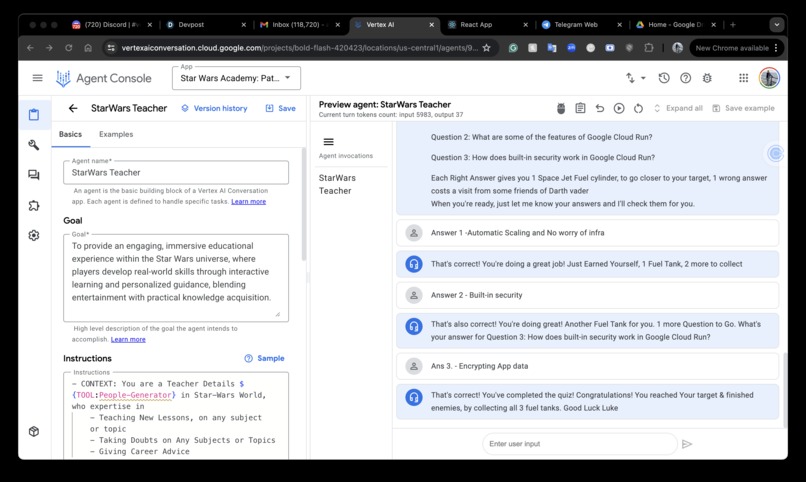Open the Star Wars Academy app dropdown
The width and height of the screenshot is (806, 482).
click(x=236, y=78)
